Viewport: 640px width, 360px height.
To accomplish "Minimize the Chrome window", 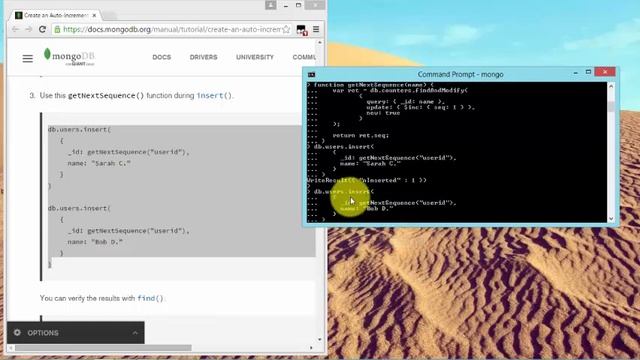I will pyautogui.click(x=286, y=5).
